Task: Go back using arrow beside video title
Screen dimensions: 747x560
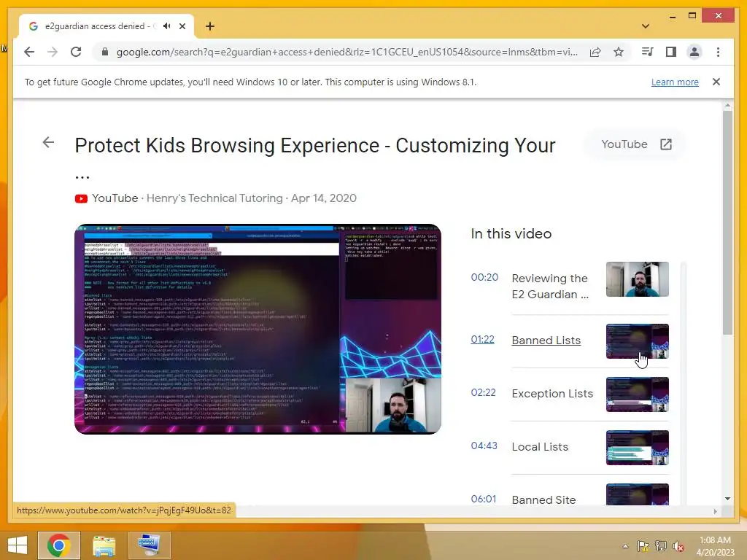Action: (x=48, y=142)
